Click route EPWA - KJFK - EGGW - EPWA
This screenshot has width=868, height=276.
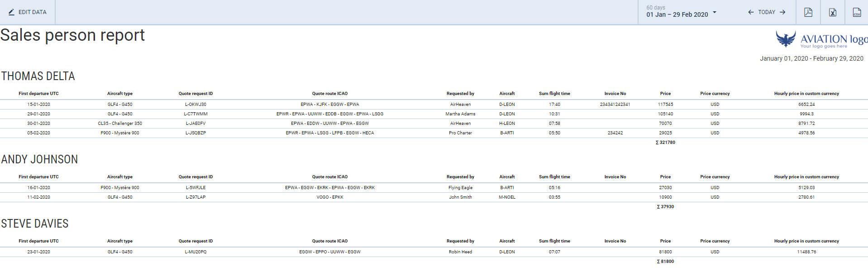[x=330, y=105]
